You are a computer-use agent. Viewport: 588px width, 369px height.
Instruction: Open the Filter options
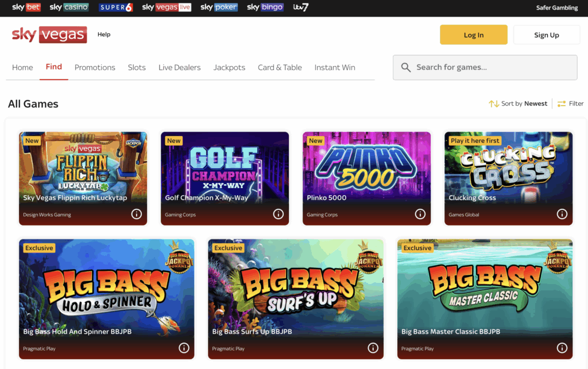[570, 104]
